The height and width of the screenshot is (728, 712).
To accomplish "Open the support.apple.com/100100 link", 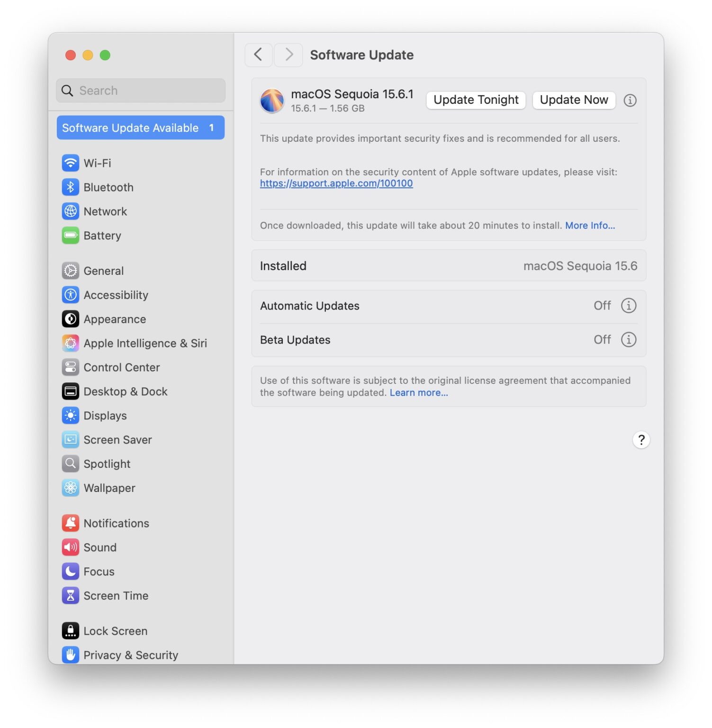I will point(336,183).
